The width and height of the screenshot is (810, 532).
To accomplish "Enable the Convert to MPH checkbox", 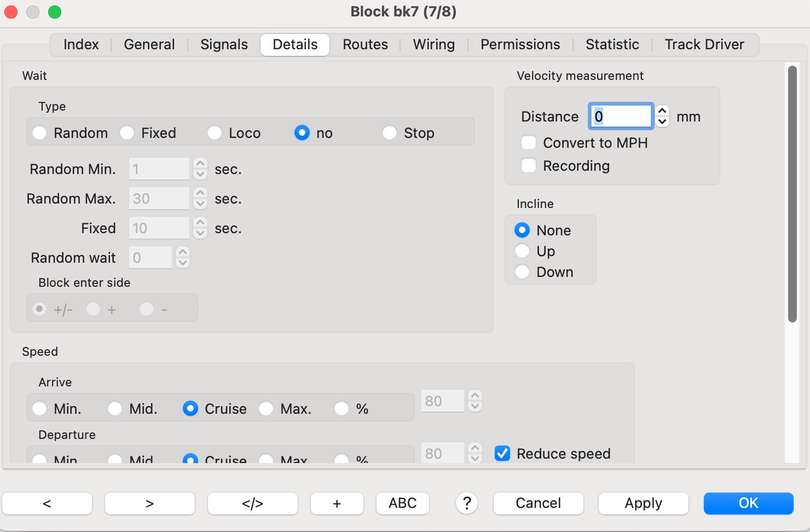I will point(529,143).
